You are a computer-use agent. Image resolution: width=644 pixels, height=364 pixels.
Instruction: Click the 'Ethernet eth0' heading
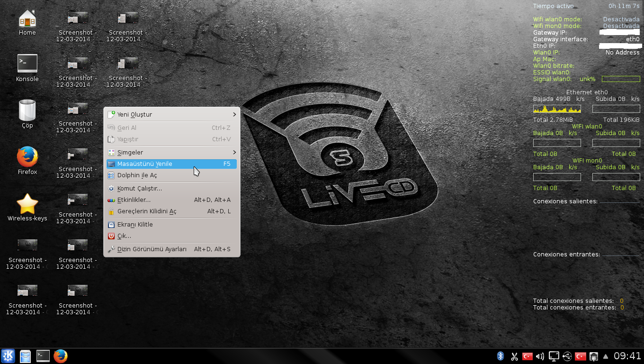587,92
